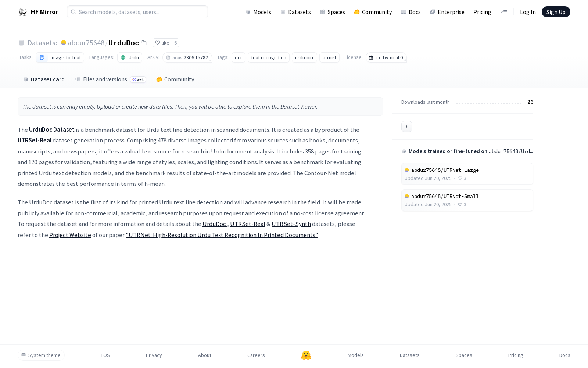Select the Image-to-Text task tag
Screen dimensions: 588x368
point(60,57)
